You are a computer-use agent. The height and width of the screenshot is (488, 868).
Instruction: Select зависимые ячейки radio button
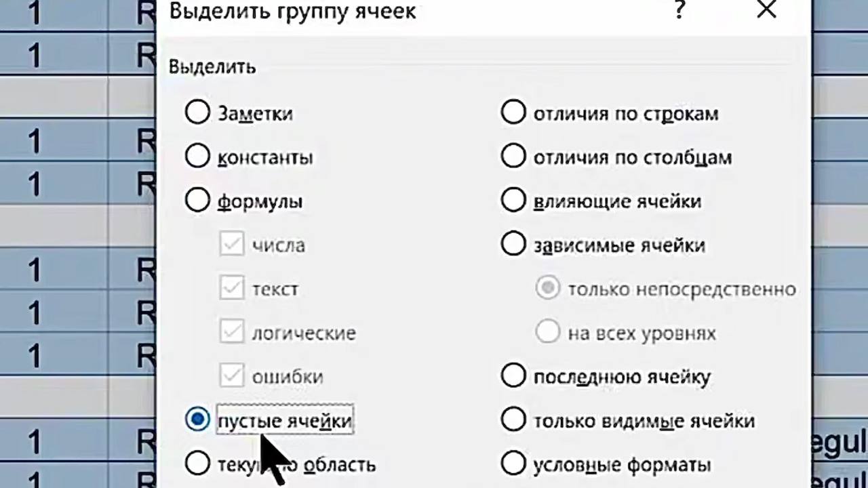[x=513, y=245]
